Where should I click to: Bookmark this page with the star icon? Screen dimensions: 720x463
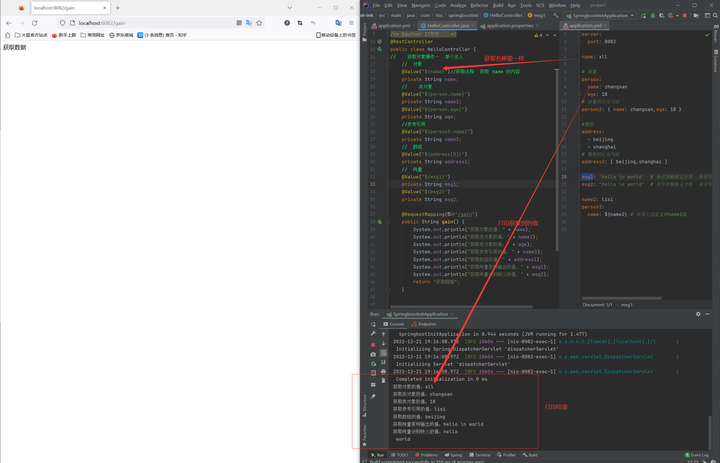point(258,22)
